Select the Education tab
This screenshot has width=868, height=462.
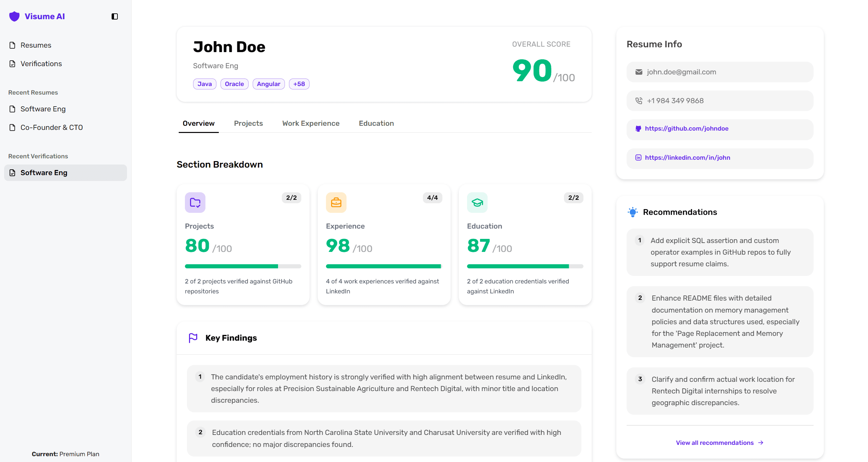[x=376, y=123]
